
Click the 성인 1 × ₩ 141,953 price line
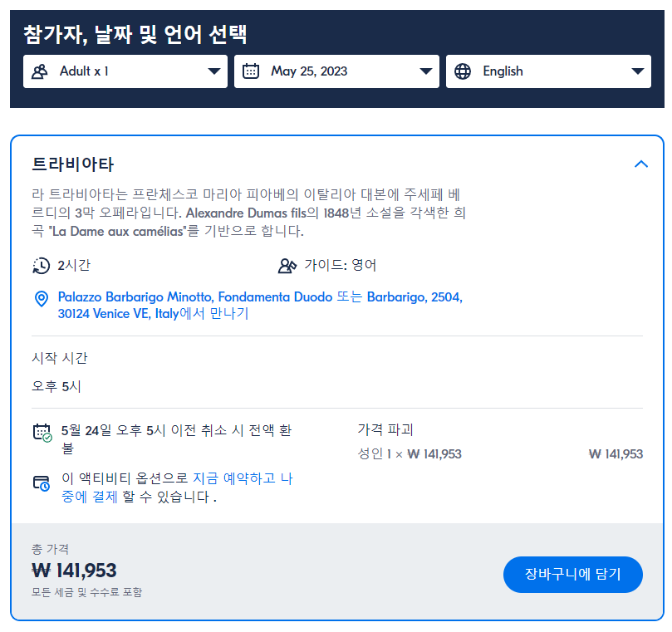coord(410,453)
